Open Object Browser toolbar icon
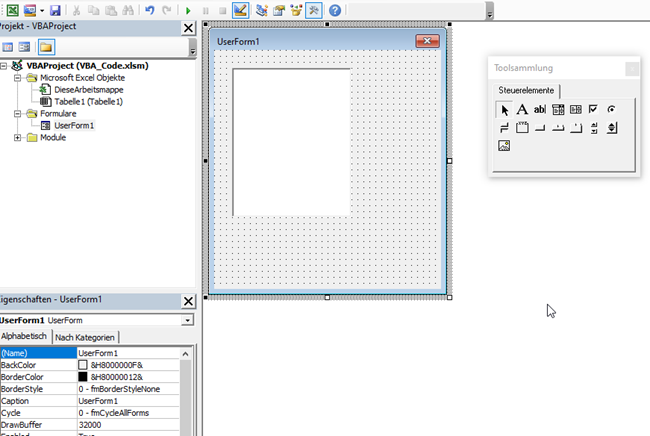This screenshot has height=436, width=650. [296, 10]
